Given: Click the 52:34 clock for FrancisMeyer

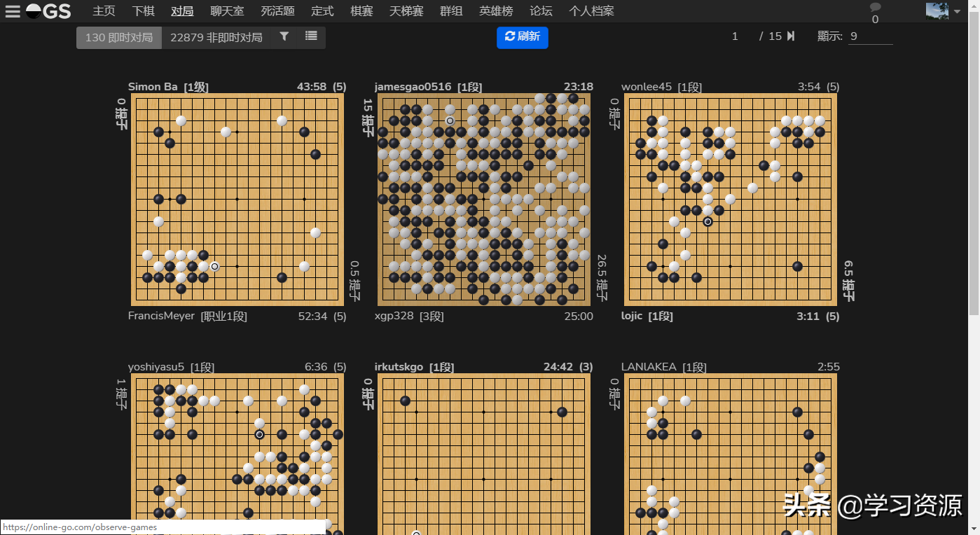Looking at the screenshot, I should pyautogui.click(x=312, y=316).
